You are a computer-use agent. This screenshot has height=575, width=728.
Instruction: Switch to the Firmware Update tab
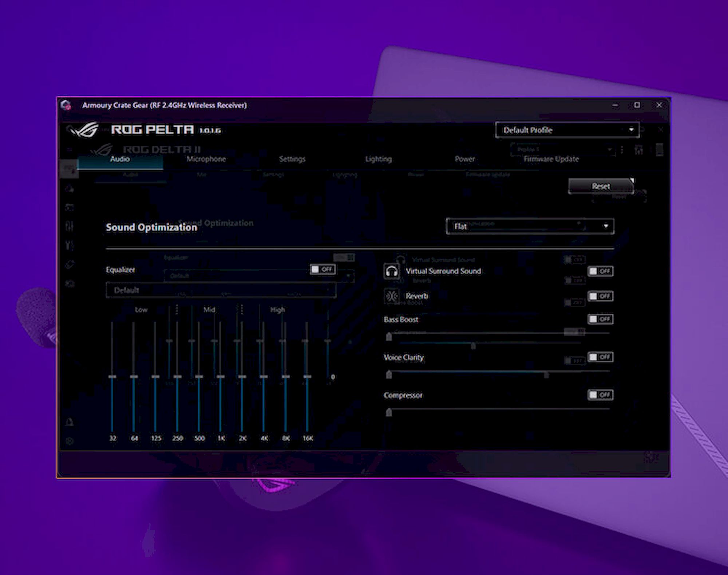click(x=551, y=159)
